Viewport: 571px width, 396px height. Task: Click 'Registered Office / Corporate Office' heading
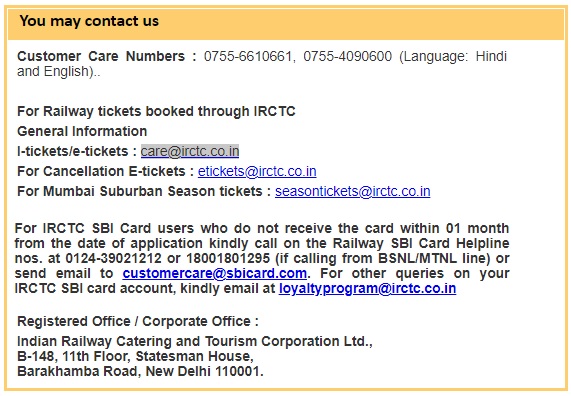click(x=138, y=321)
